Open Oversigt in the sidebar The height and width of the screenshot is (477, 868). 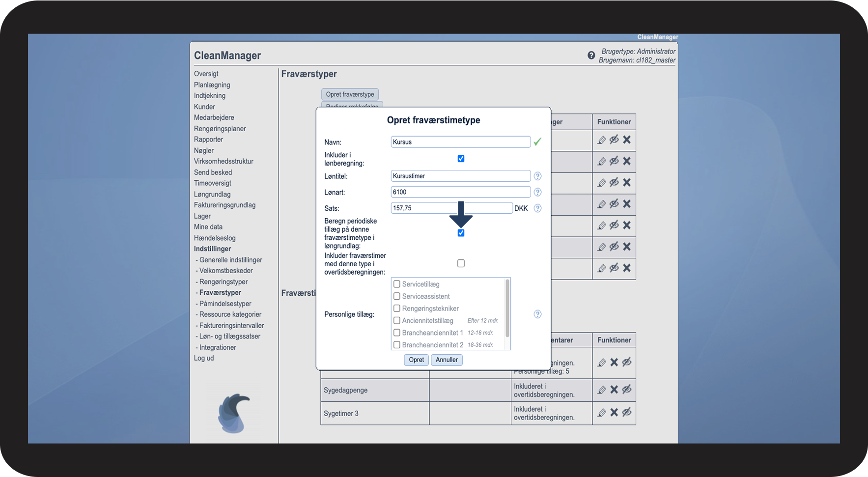click(x=206, y=74)
